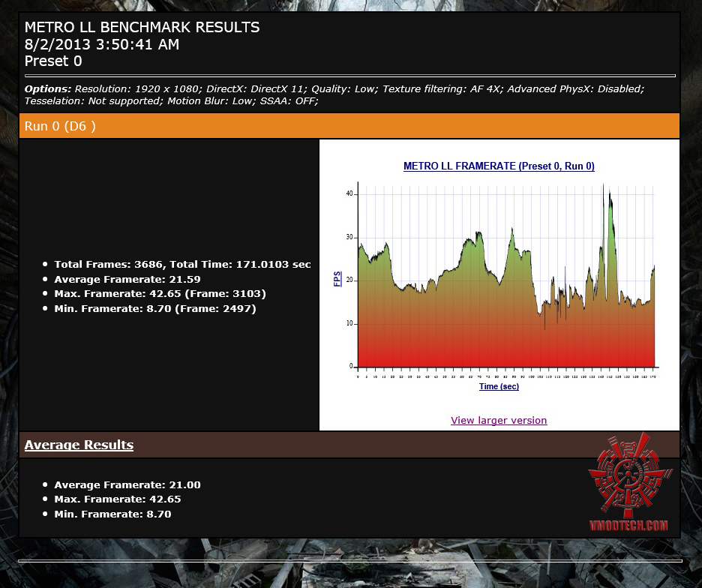
Task: Click the Average Results heading
Action: [79, 445]
